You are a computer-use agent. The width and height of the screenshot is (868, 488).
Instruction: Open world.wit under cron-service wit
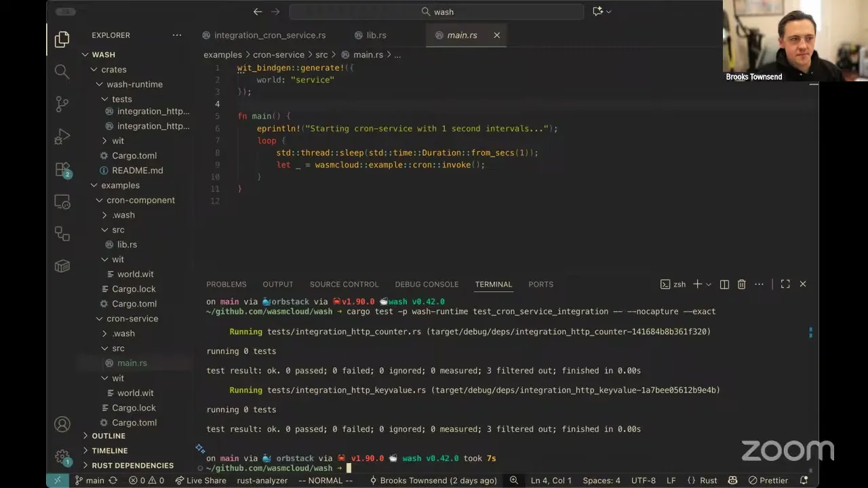[x=135, y=393]
